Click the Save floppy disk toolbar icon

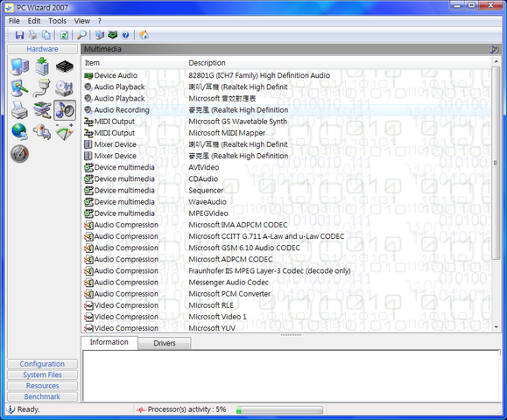19,35
